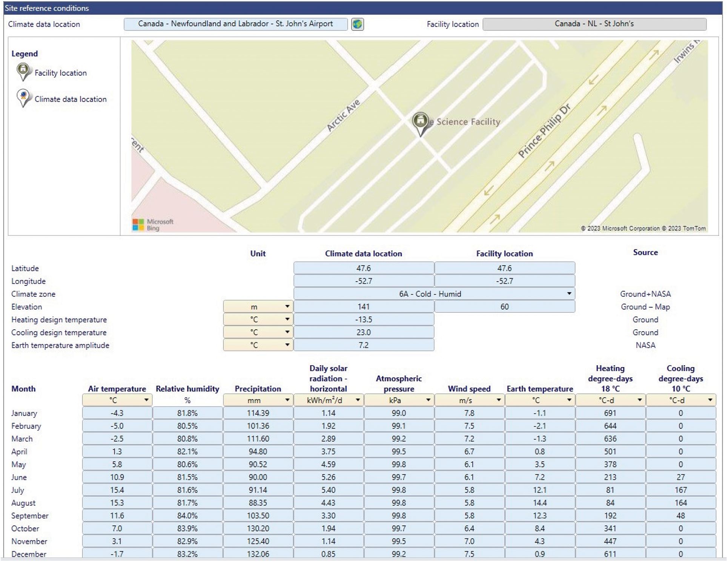Open the Elevation unit dropdown

click(287, 307)
